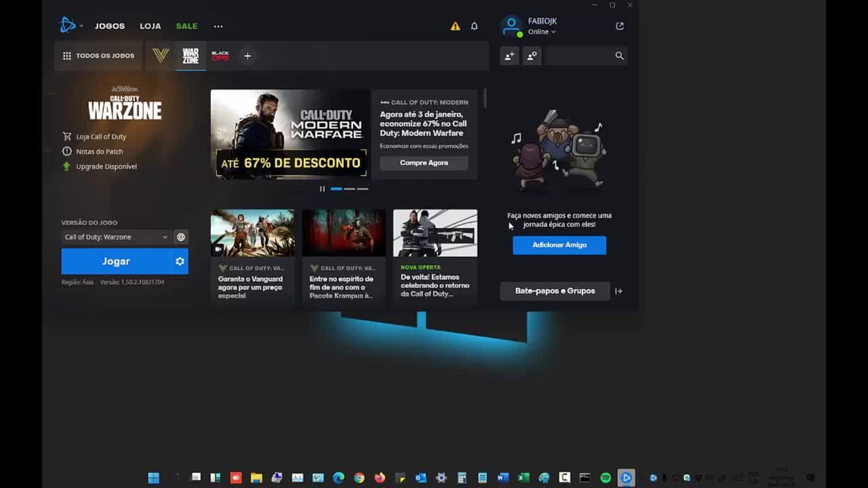
Task: Click the globe region selector icon
Action: [181, 237]
